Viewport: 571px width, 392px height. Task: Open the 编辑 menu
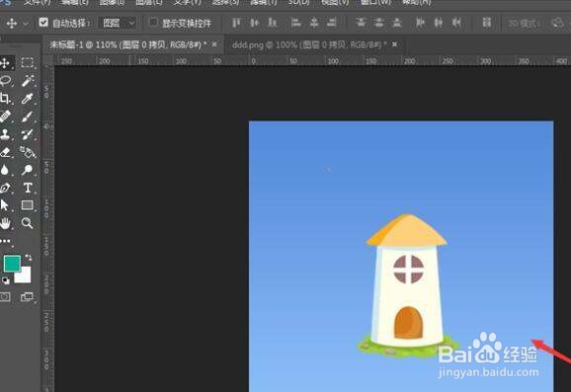coord(75,3)
